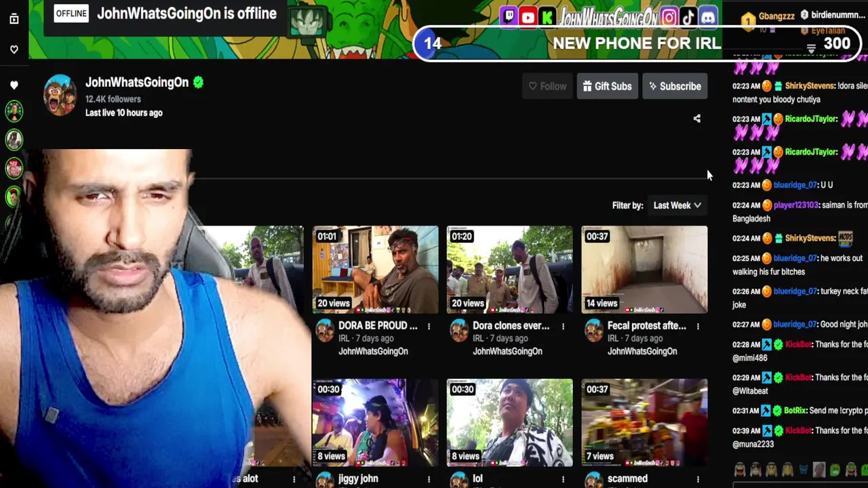Click channel avatar beside Dora clones clip
868x488 pixels.
coord(459,330)
